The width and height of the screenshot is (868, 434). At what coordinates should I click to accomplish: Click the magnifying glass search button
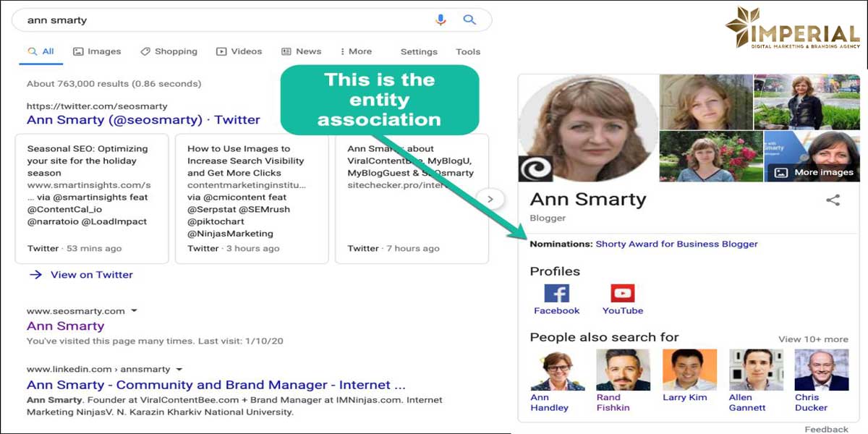click(469, 20)
